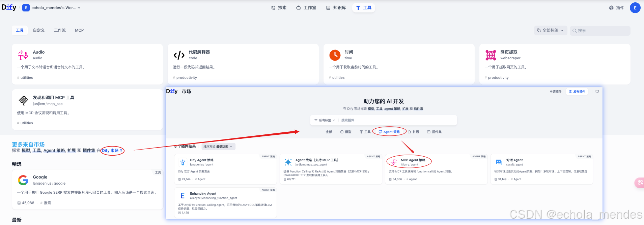The height and width of the screenshot is (225, 644).
Task: Click the 模型 link in 更多来自市场 line
Action: click(26, 151)
